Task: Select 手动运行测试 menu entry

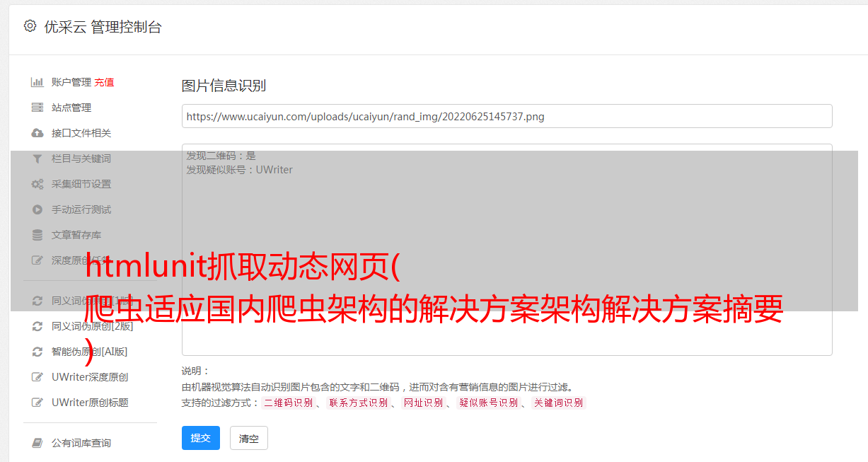Action: click(81, 209)
